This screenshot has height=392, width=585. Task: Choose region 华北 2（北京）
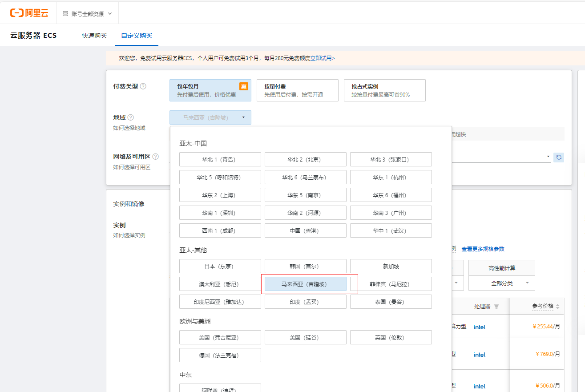coord(306,159)
